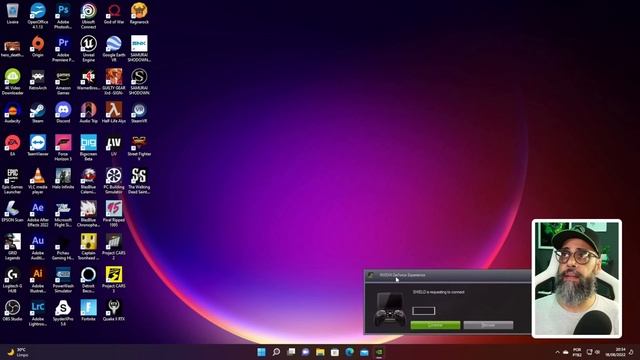Select the Origin desktop icon
Viewport: 640px width, 360px height.
click(x=38, y=46)
